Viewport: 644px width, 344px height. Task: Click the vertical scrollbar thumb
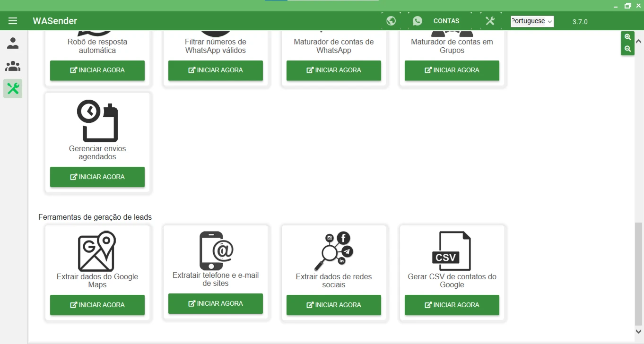[638, 274]
